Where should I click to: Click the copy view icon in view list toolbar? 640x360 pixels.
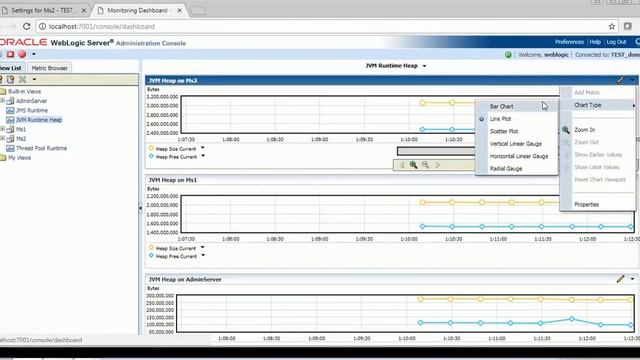[11, 79]
